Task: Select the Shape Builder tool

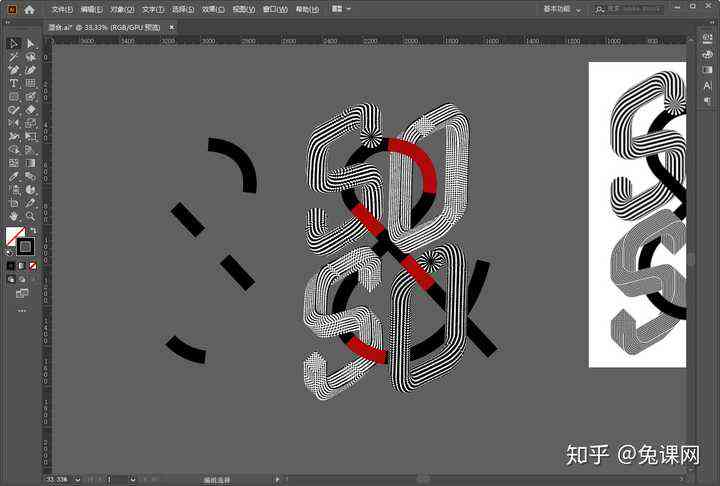Action: tap(13, 150)
